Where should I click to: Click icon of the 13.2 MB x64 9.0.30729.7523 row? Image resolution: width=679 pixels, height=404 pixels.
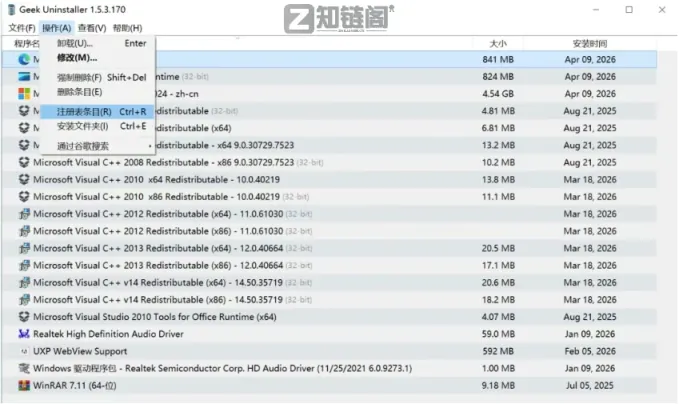pos(24,145)
